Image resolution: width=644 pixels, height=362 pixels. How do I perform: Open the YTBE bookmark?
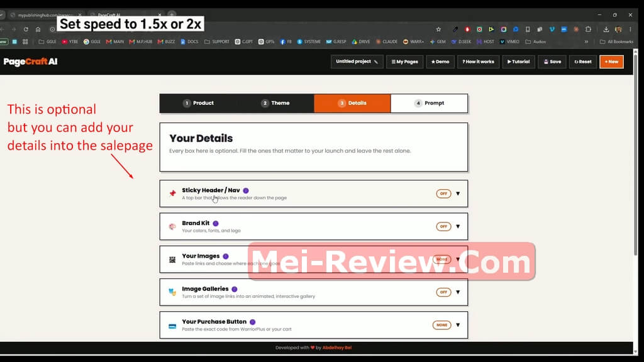(x=70, y=41)
